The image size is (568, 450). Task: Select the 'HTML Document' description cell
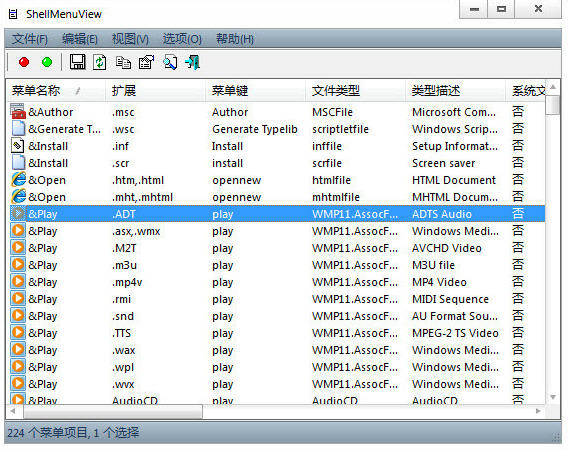click(x=454, y=180)
